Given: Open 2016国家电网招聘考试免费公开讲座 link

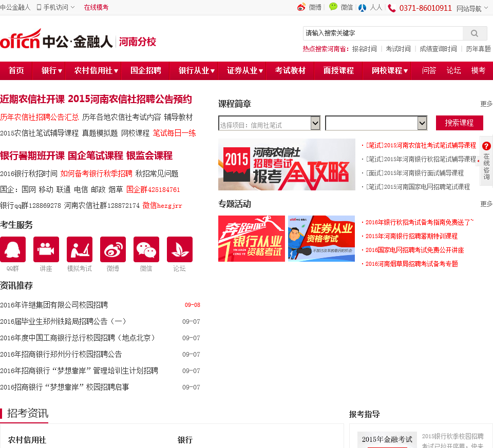Looking at the screenshot, I should (415, 250).
